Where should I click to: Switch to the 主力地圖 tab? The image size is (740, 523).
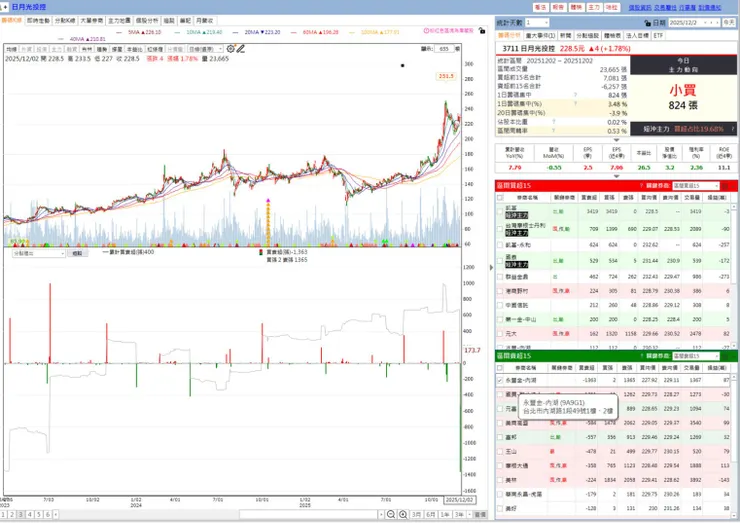tap(119, 21)
